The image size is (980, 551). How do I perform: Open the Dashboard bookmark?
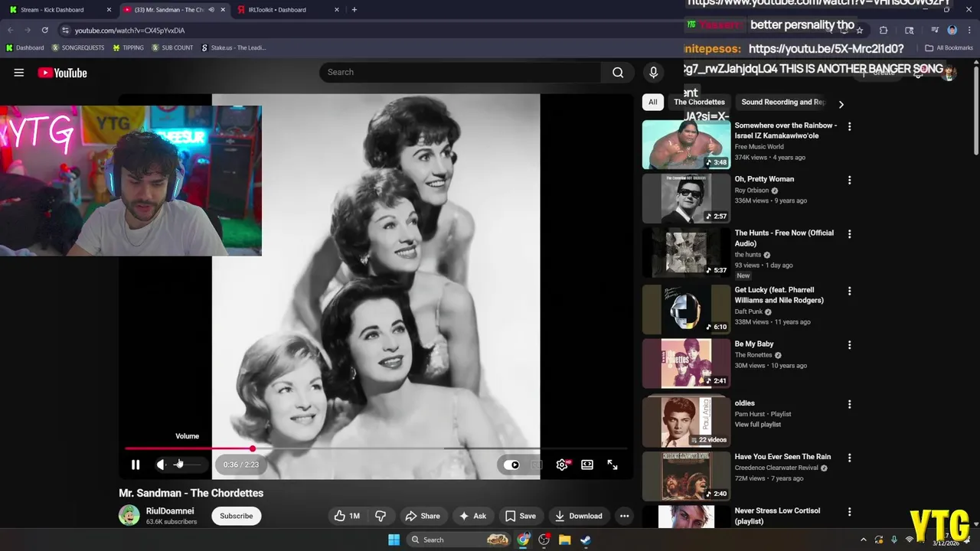[x=24, y=47]
